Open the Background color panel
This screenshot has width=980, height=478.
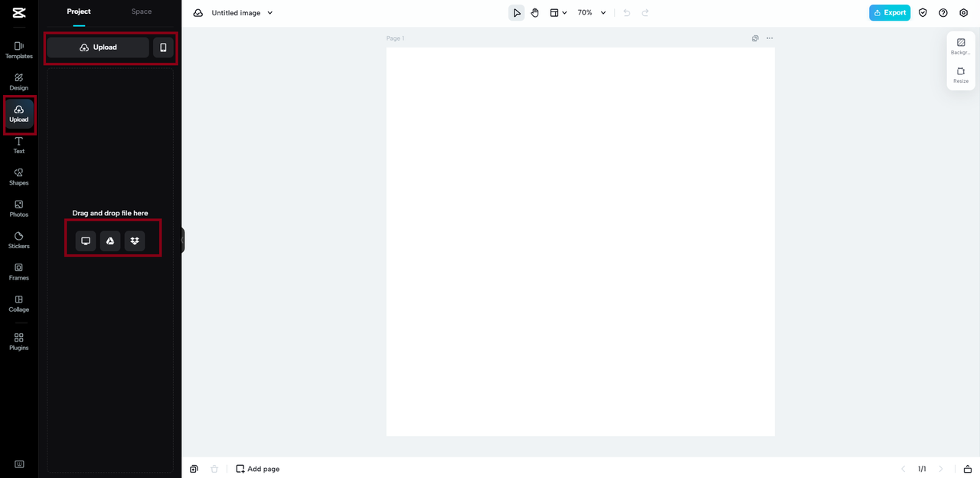tap(961, 47)
